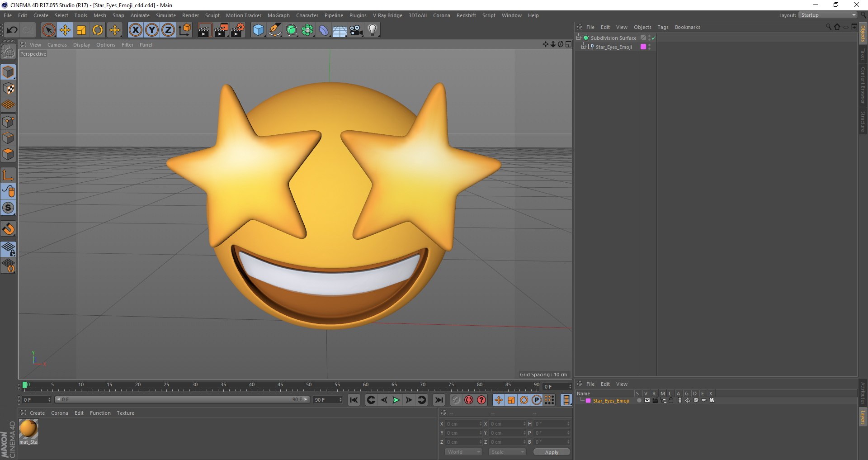Viewport: 868px width, 460px height.
Task: Step the current frame field arrows
Action: click(570, 386)
